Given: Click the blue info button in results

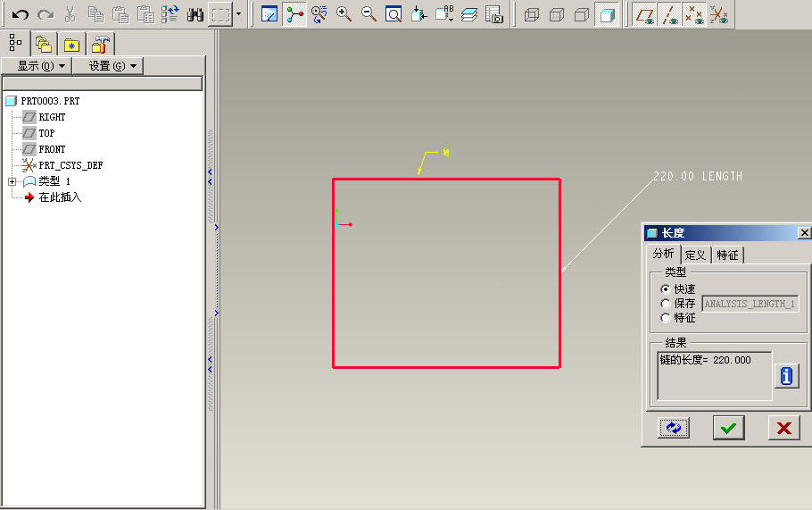Looking at the screenshot, I should pyautogui.click(x=786, y=376).
